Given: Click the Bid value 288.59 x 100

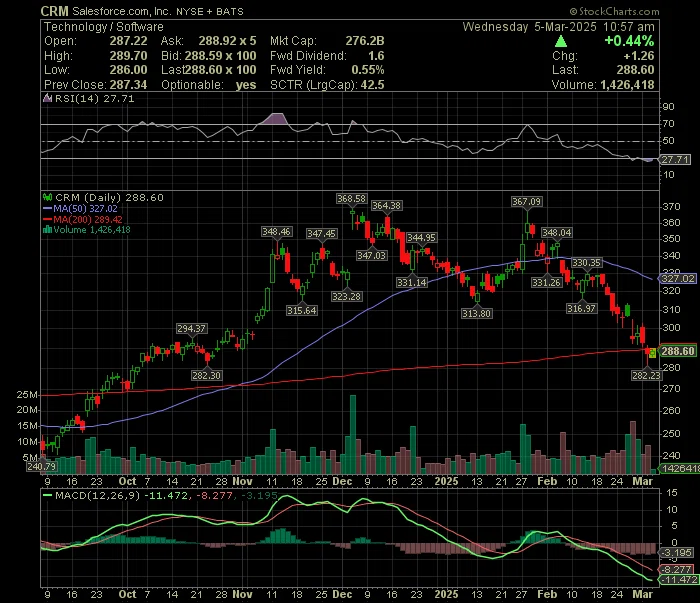Looking at the screenshot, I should 221,56.
